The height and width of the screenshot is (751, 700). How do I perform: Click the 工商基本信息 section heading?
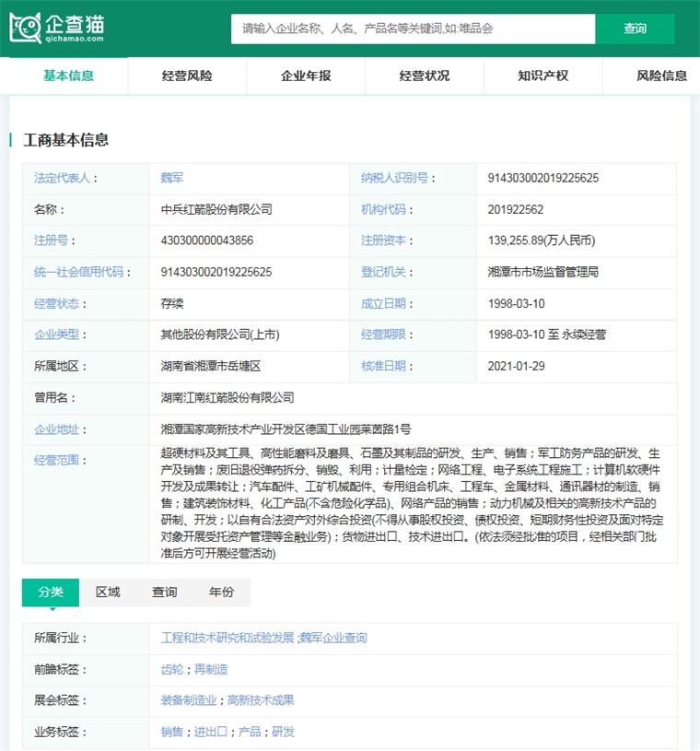tap(66, 140)
